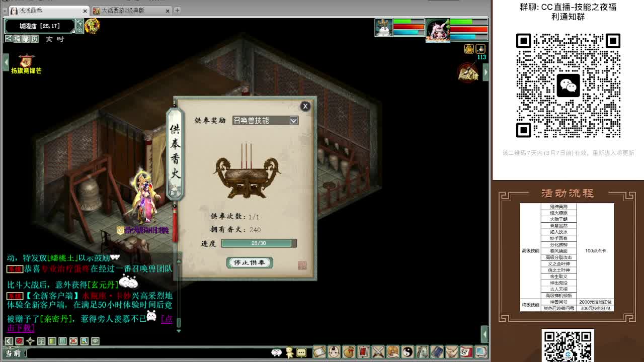The height and width of the screenshot is (362, 644).
Task: Close the 浅浅最乖 tab
Action: 85,11
